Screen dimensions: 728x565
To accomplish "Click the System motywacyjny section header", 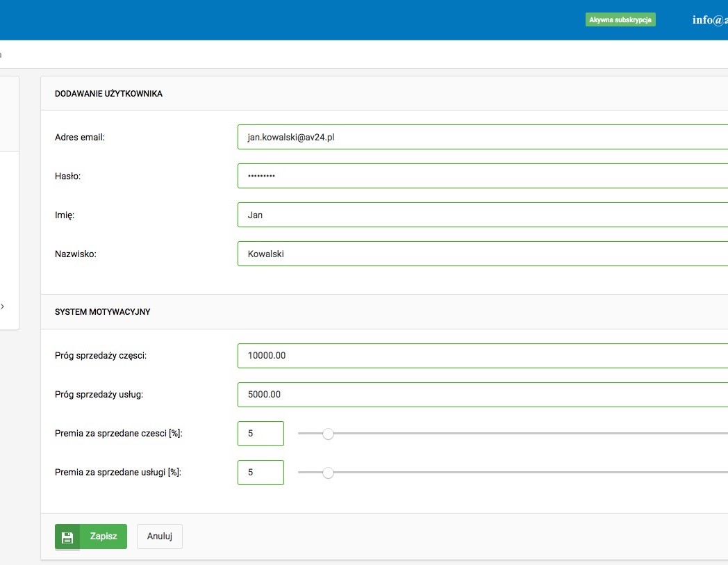I will click(x=102, y=312).
